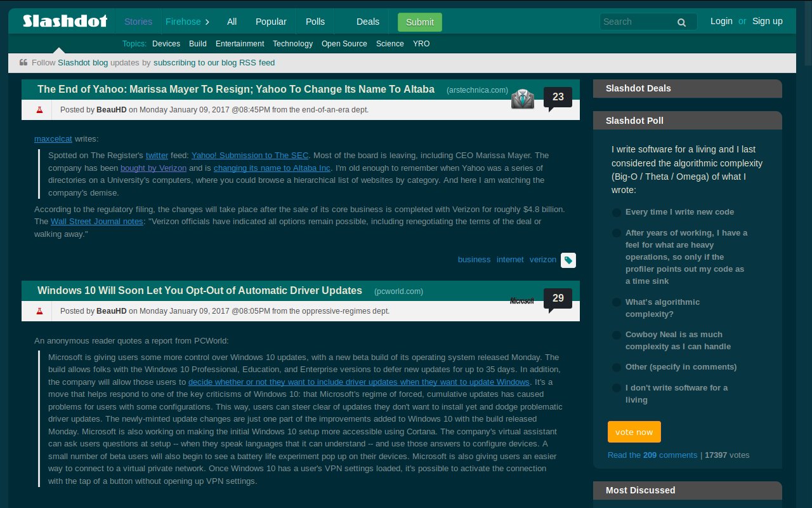812x508 pixels.
Task: Open the All nav item
Action: click(232, 22)
